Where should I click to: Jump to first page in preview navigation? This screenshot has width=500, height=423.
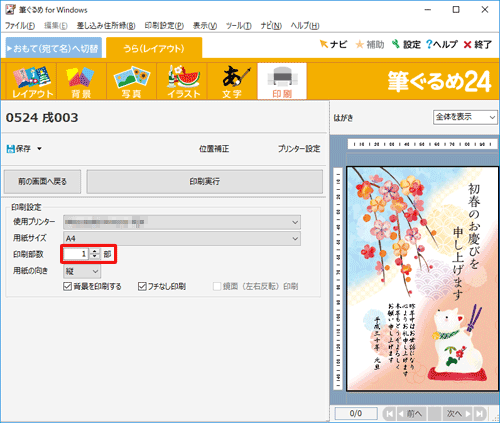click(389, 414)
